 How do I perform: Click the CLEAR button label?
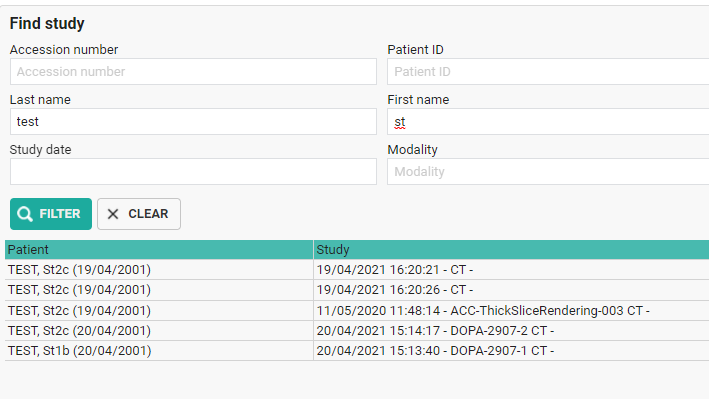coord(148,214)
